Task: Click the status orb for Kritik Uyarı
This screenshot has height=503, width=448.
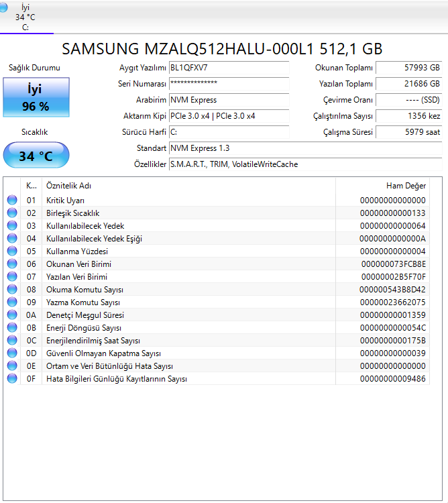Action: point(12,200)
